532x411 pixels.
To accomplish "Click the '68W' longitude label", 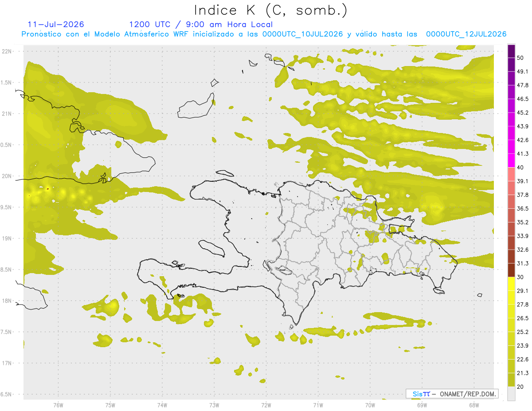I will (x=473, y=405).
